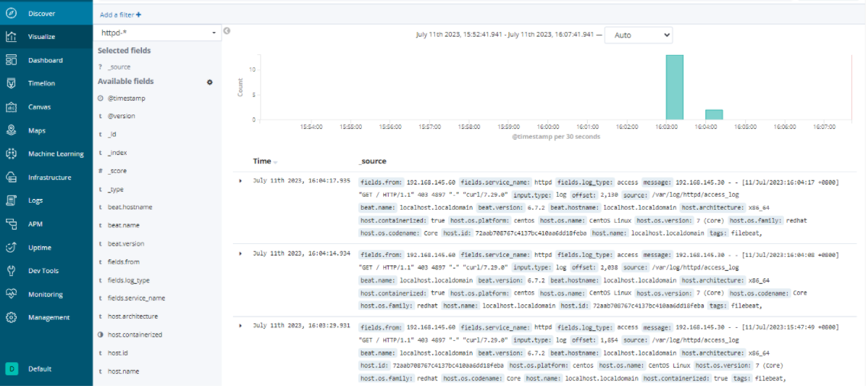Open Canvas via its icon
This screenshot has height=389, width=868.
(x=11, y=107)
